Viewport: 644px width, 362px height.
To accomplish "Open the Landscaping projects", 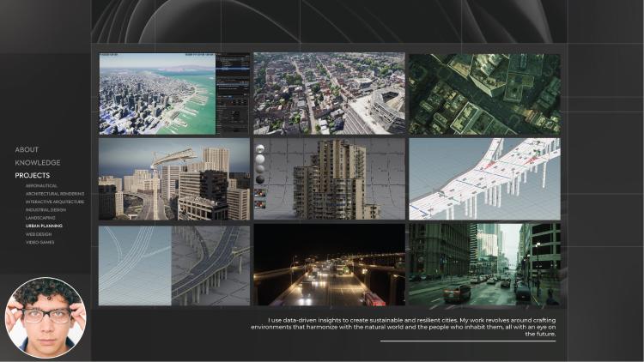I will [x=40, y=218].
